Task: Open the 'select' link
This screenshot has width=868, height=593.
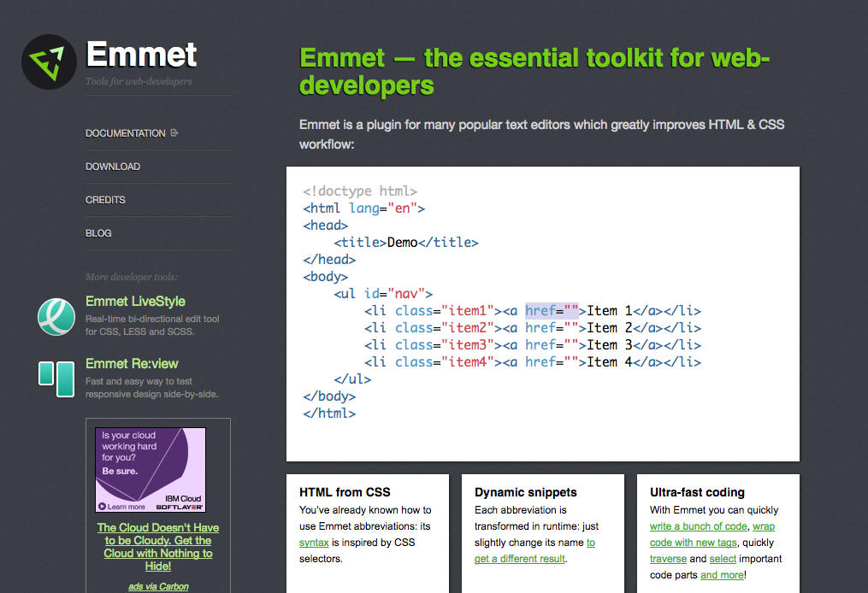Action: (723, 559)
